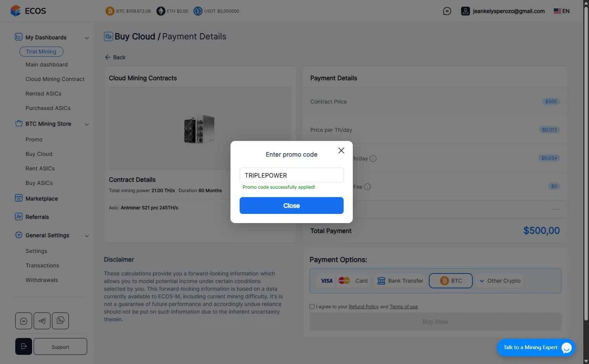589x364 pixels.
Task: Close the promo code dialog with X
Action: pos(341,150)
